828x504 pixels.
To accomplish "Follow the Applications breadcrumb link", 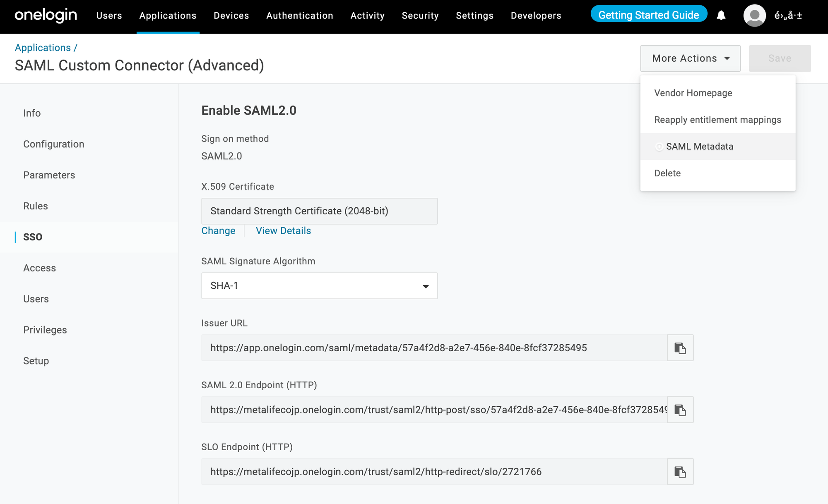I will [x=43, y=48].
